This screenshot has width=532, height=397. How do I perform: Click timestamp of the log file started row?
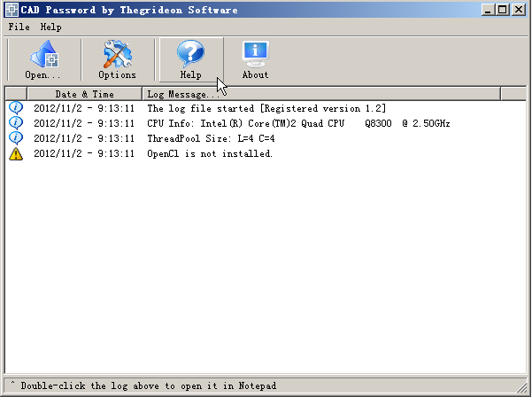pyautogui.click(x=84, y=108)
